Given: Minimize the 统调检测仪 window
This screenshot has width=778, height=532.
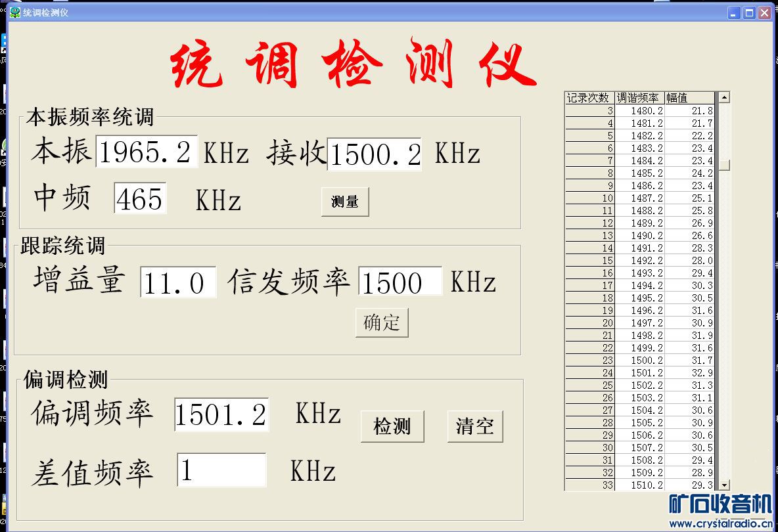Looking at the screenshot, I should tap(734, 13).
